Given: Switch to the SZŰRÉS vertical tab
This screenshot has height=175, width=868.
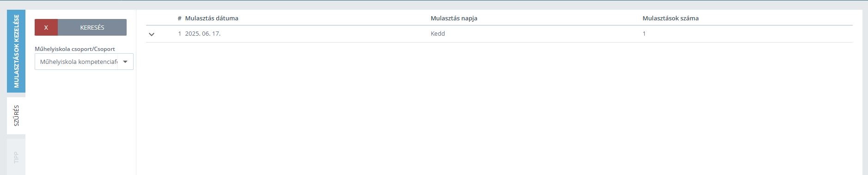Looking at the screenshot, I should [16, 116].
